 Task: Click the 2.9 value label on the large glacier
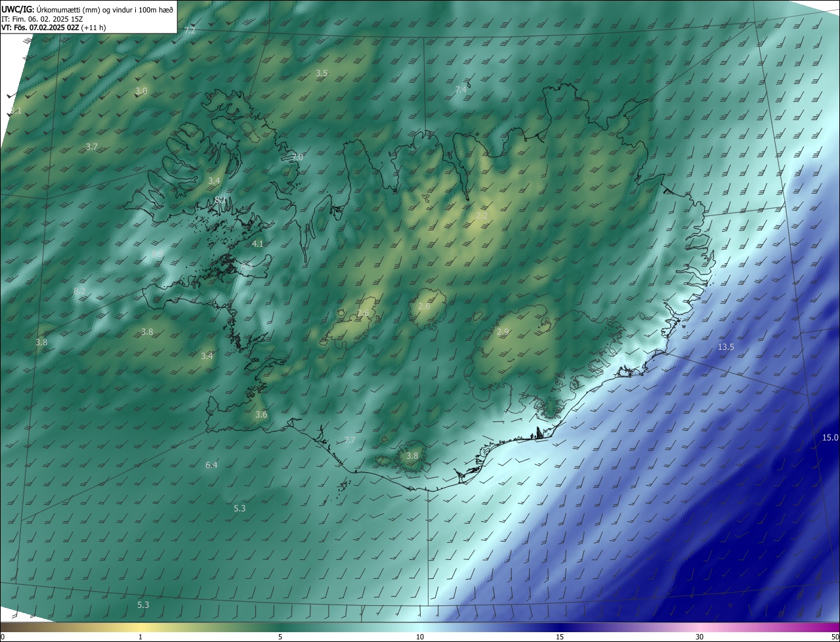click(503, 332)
